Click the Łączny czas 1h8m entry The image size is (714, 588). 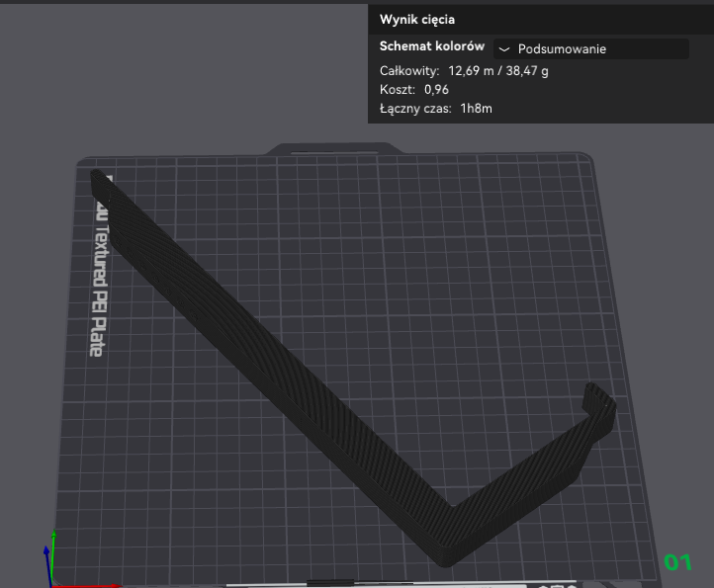click(x=436, y=109)
